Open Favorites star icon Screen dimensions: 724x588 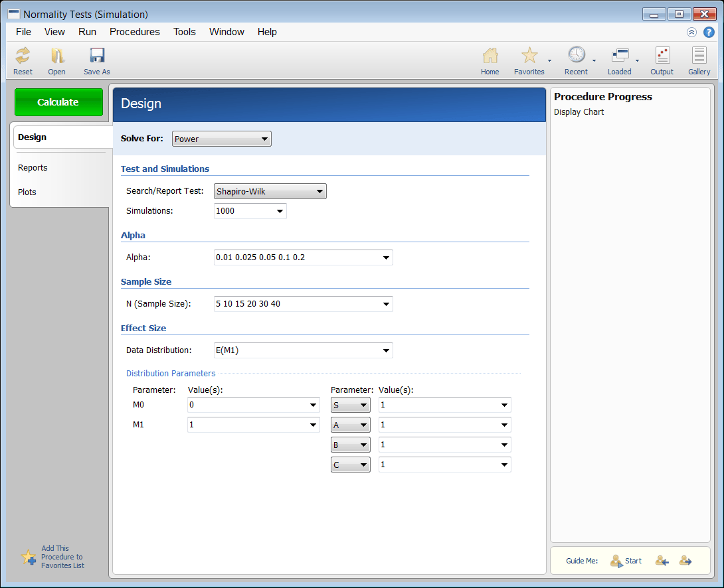[529, 56]
